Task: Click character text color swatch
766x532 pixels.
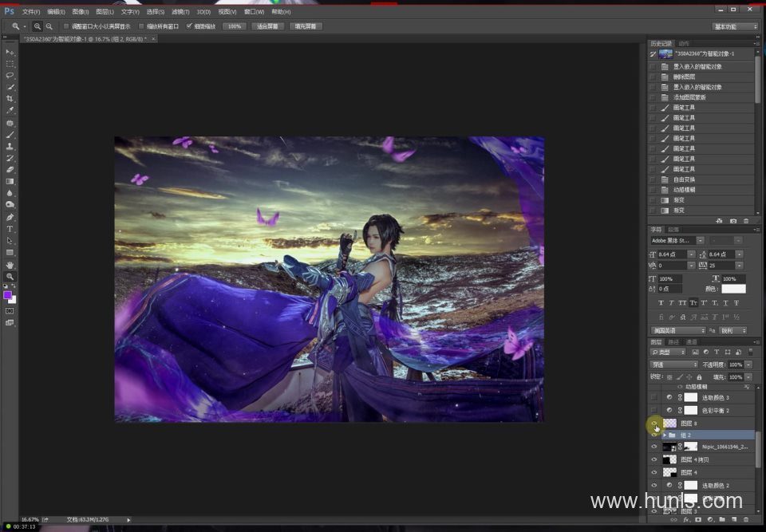Action: click(733, 289)
